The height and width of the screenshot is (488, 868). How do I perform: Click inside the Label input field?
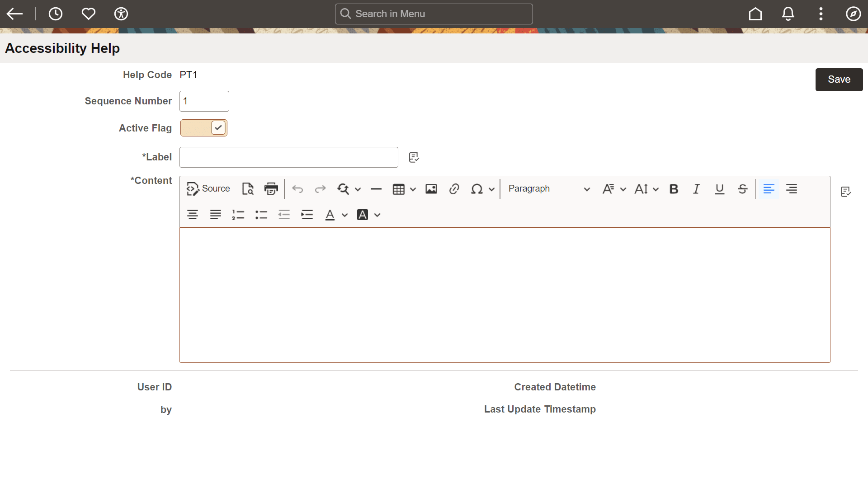click(288, 157)
